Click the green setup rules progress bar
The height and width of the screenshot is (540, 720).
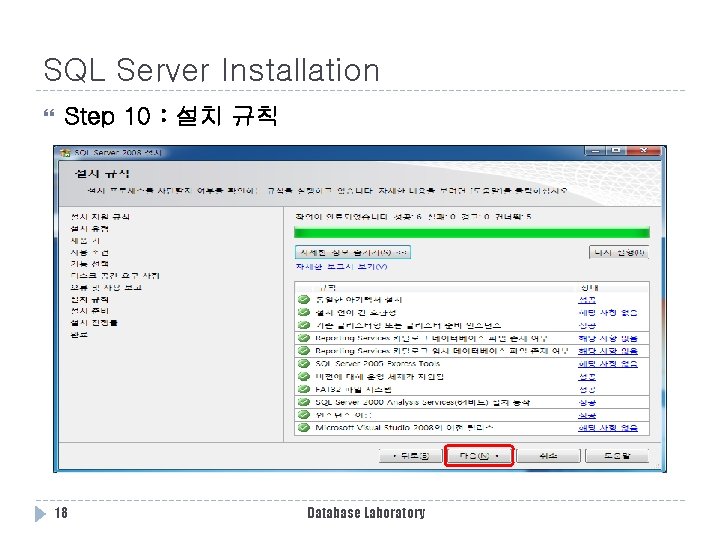pyautogui.click(x=472, y=232)
